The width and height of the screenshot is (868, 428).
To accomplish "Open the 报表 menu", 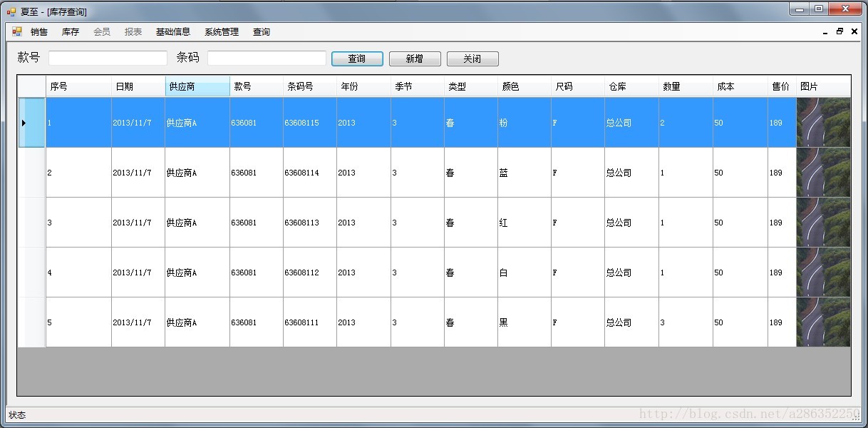I will 133,32.
